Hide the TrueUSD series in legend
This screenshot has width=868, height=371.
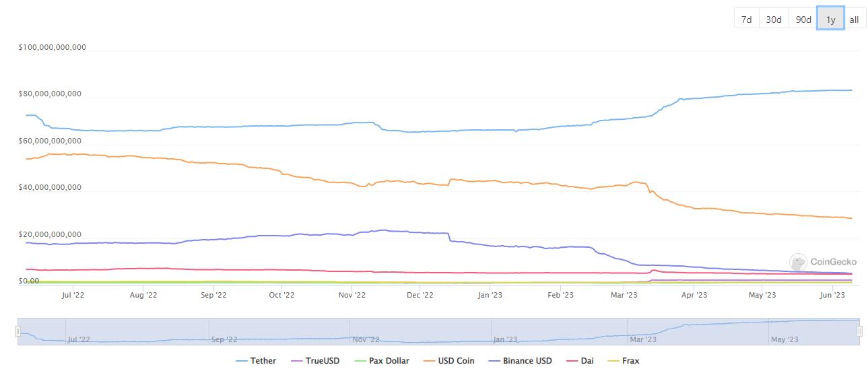click(x=315, y=361)
